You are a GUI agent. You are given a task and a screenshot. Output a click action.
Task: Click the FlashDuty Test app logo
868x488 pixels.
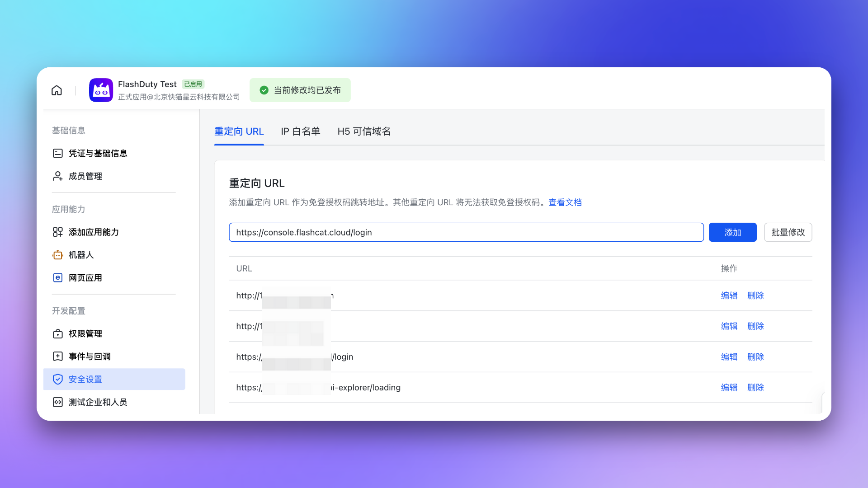pyautogui.click(x=101, y=90)
